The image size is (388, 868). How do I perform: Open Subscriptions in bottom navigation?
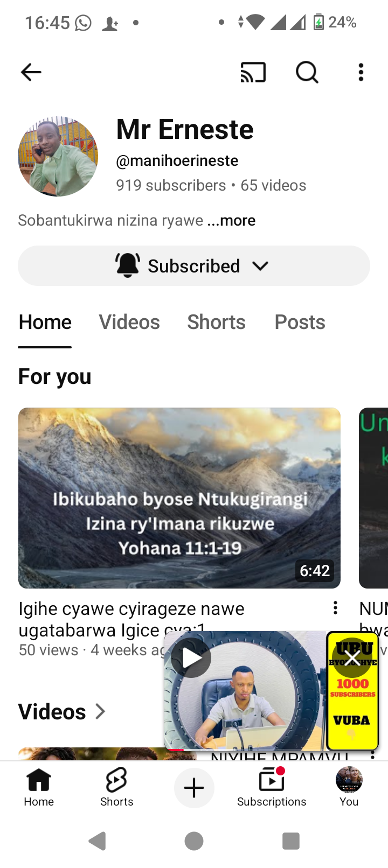point(272,787)
